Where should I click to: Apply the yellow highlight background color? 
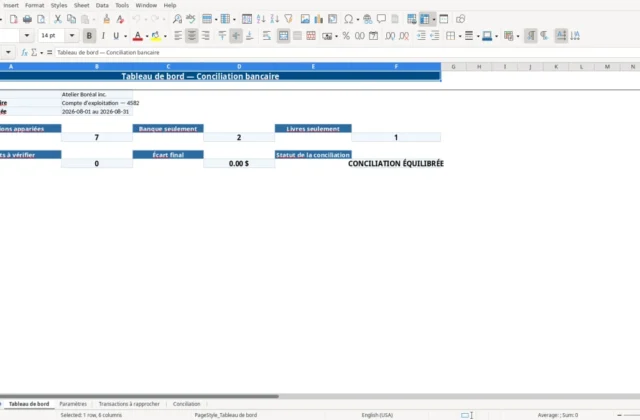[156, 36]
